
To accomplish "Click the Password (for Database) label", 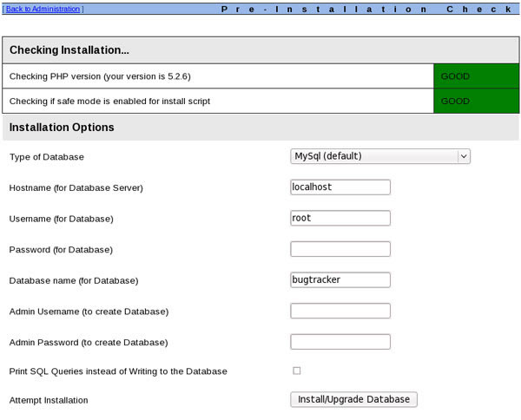I will click(x=61, y=250).
